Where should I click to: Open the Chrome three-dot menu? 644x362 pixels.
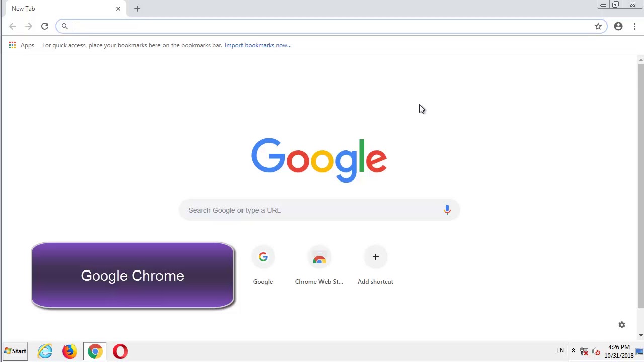tap(635, 26)
